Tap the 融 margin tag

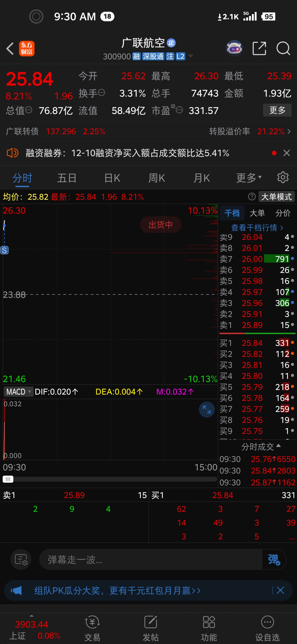pyautogui.click(x=137, y=56)
